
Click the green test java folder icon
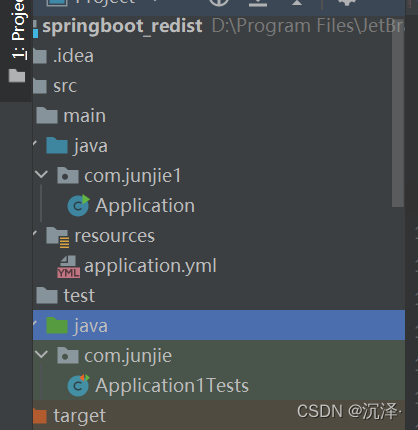click(57, 326)
